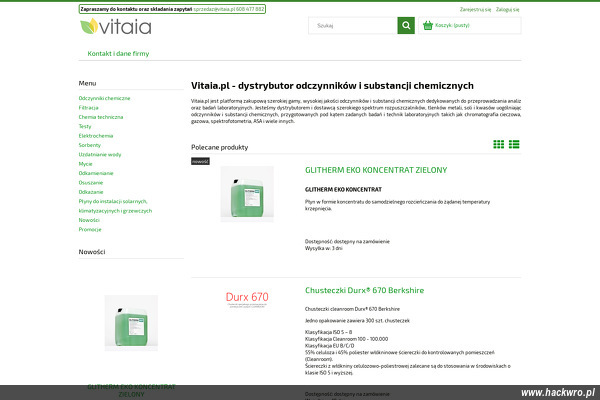Click 'Wysyłka w: 3 dni' text
600x400 pixels.
[324, 248]
